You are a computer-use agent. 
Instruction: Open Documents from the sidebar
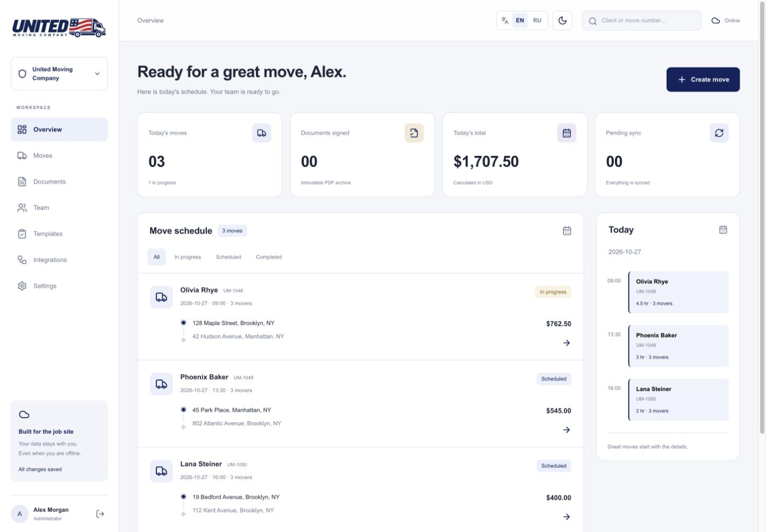(x=59, y=182)
